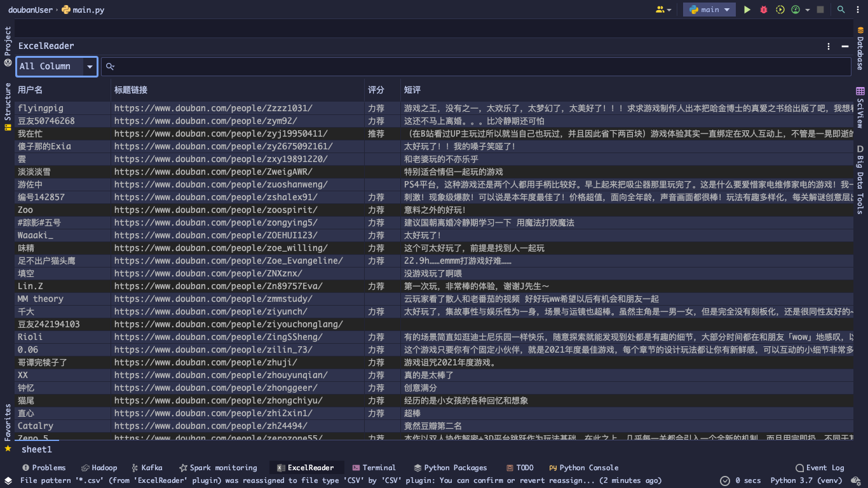Select the Lin.Z username cell
This screenshot has width=868, height=488.
[63, 286]
